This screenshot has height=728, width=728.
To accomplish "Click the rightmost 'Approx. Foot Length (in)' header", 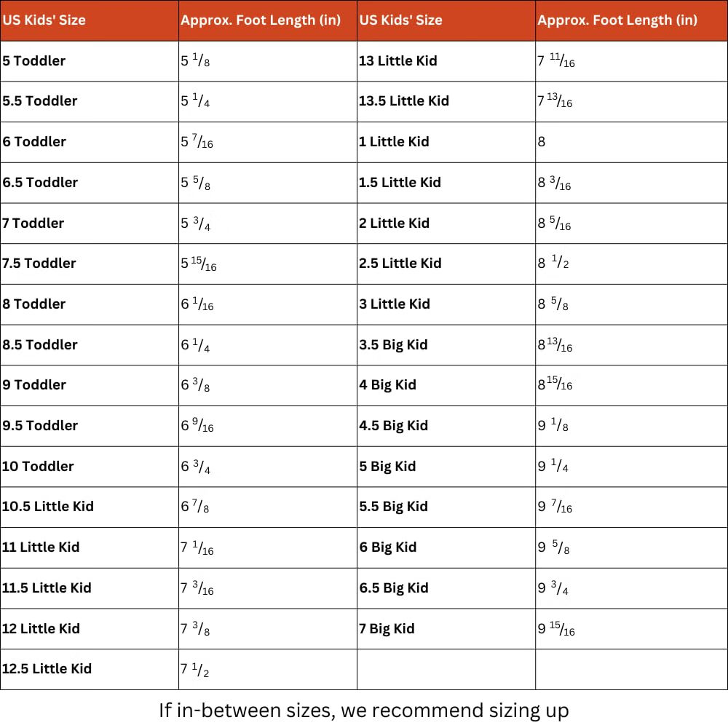I will (617, 20).
